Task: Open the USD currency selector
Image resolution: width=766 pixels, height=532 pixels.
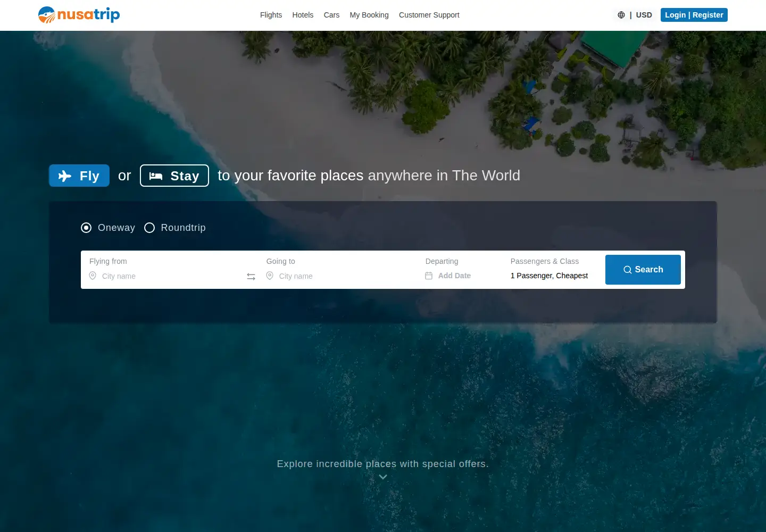Action: [x=644, y=15]
